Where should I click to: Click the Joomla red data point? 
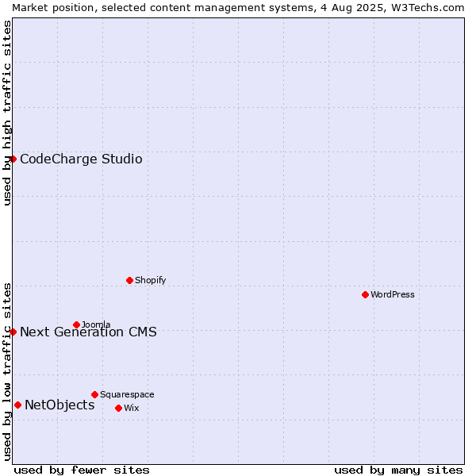pyautogui.click(x=76, y=324)
